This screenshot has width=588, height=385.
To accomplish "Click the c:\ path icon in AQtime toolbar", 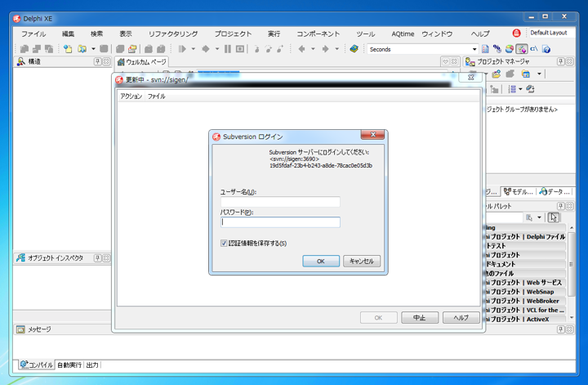I will coord(534,49).
